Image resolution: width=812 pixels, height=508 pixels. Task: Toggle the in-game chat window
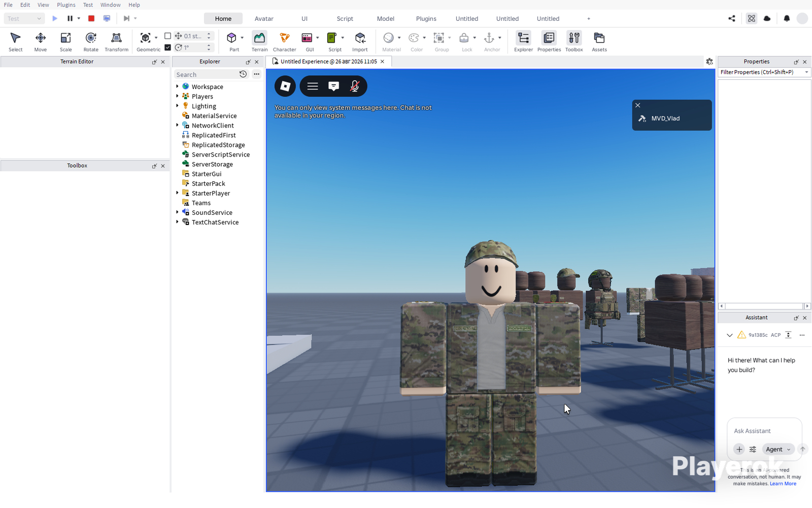333,86
